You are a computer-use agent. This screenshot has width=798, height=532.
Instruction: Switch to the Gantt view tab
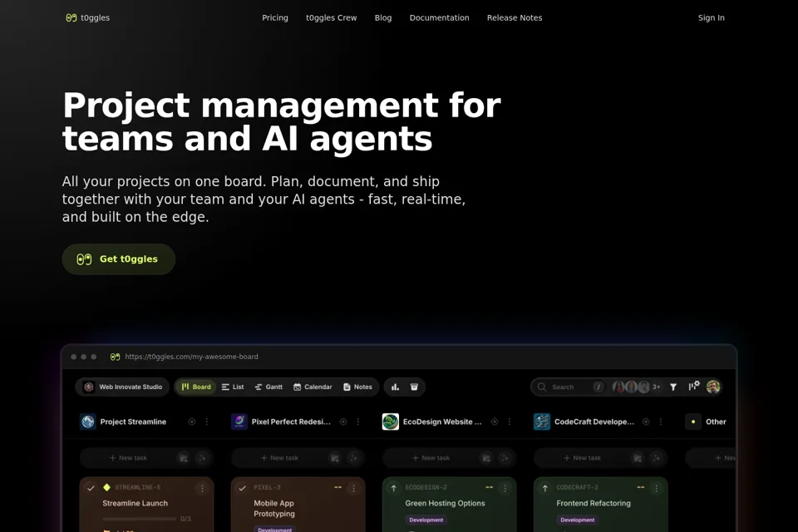pyautogui.click(x=268, y=387)
